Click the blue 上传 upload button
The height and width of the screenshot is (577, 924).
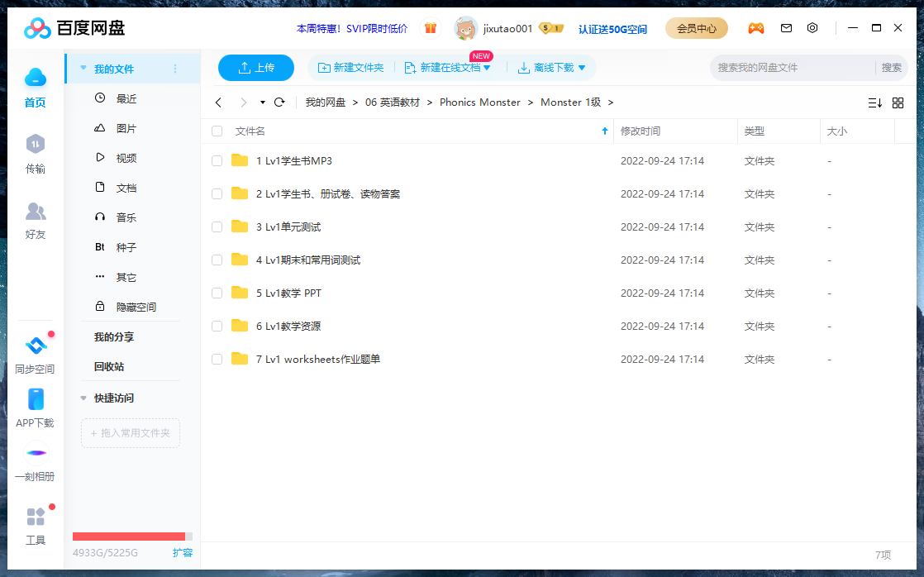tap(256, 68)
